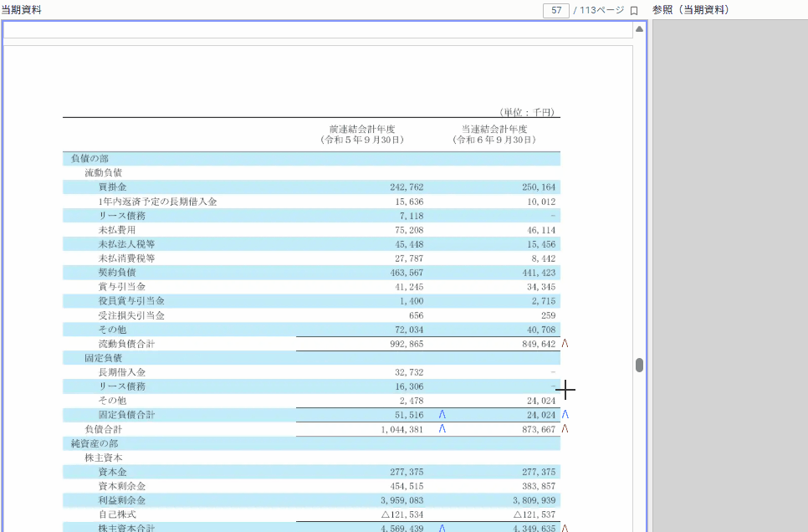The height and width of the screenshot is (532, 808).
Task: Click the 未払費用 row label
Action: pos(117,230)
